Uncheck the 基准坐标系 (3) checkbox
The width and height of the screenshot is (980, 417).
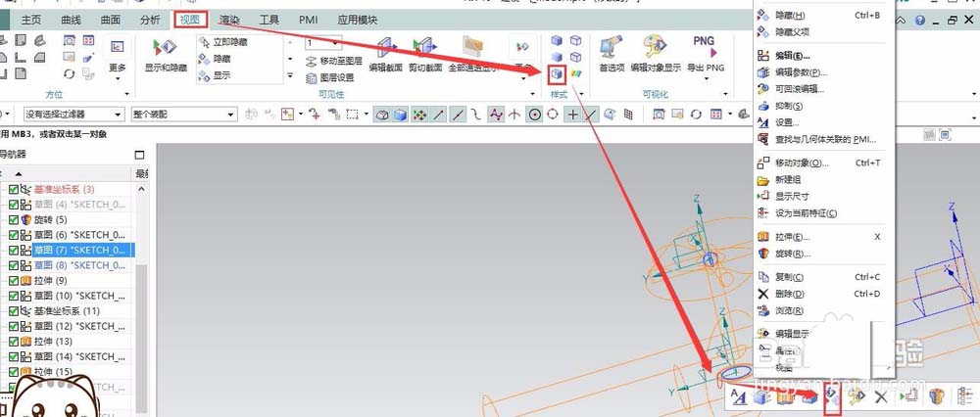pos(14,189)
